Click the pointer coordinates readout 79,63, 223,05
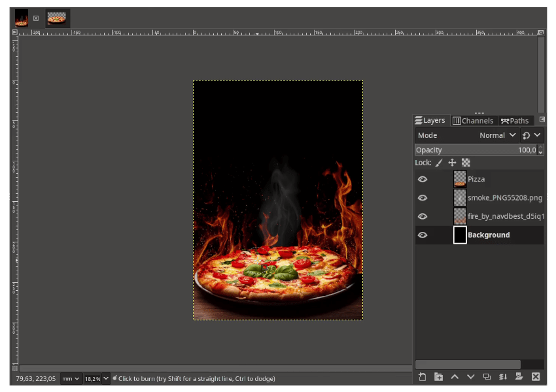The image size is (556, 392). point(36,378)
